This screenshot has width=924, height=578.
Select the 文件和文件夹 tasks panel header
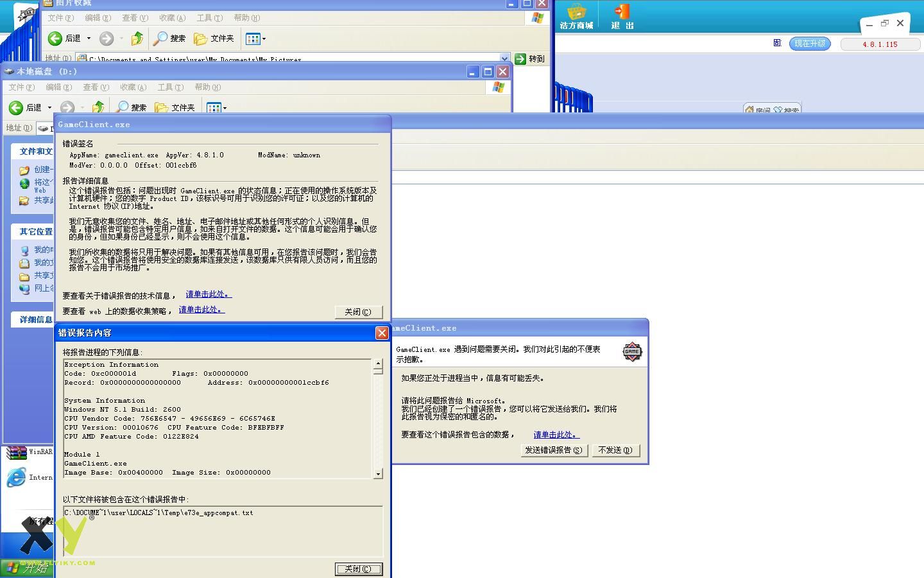pos(33,152)
